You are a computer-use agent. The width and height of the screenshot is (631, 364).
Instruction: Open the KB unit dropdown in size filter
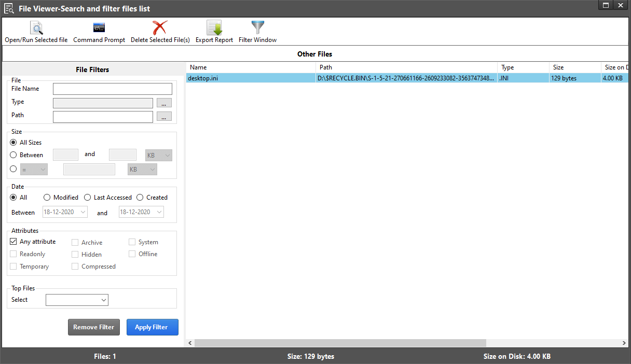point(158,155)
